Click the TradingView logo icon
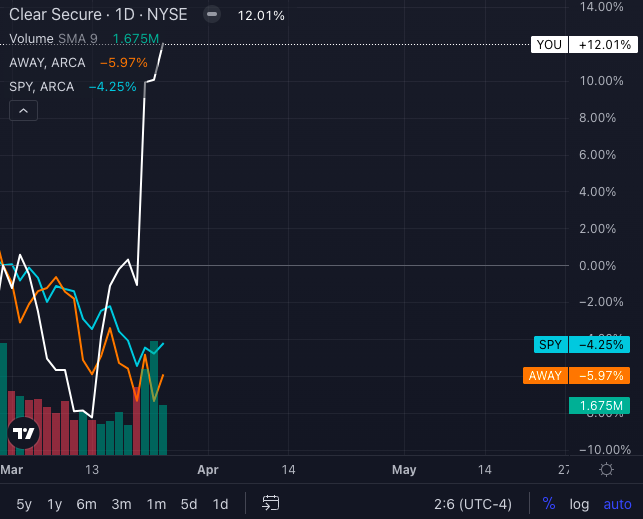Viewport: 643px width, 519px height. 22,434
